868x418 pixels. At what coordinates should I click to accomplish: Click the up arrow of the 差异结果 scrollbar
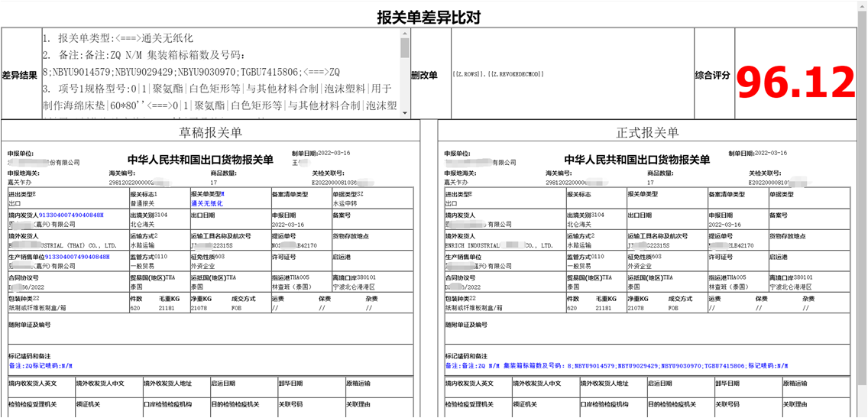[x=405, y=33]
